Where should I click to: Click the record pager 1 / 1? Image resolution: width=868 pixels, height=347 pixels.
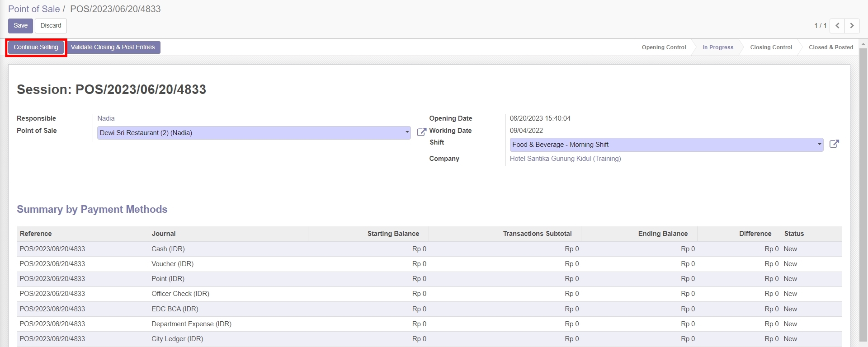click(x=820, y=26)
